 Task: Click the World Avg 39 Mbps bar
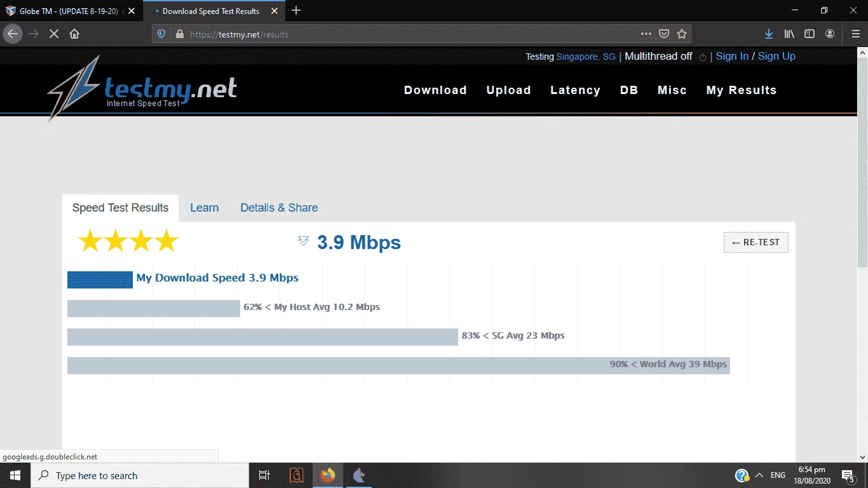click(398, 365)
